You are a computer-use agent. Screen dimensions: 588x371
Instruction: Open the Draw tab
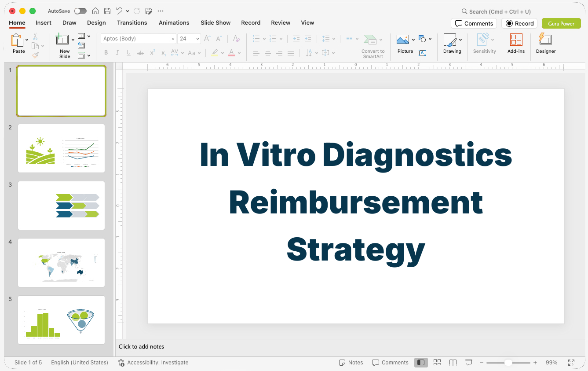(x=69, y=22)
